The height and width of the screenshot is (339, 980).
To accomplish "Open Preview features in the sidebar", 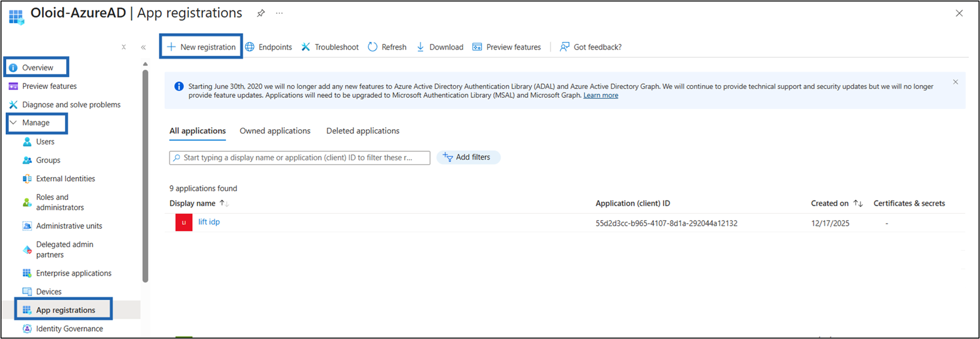I will (49, 86).
